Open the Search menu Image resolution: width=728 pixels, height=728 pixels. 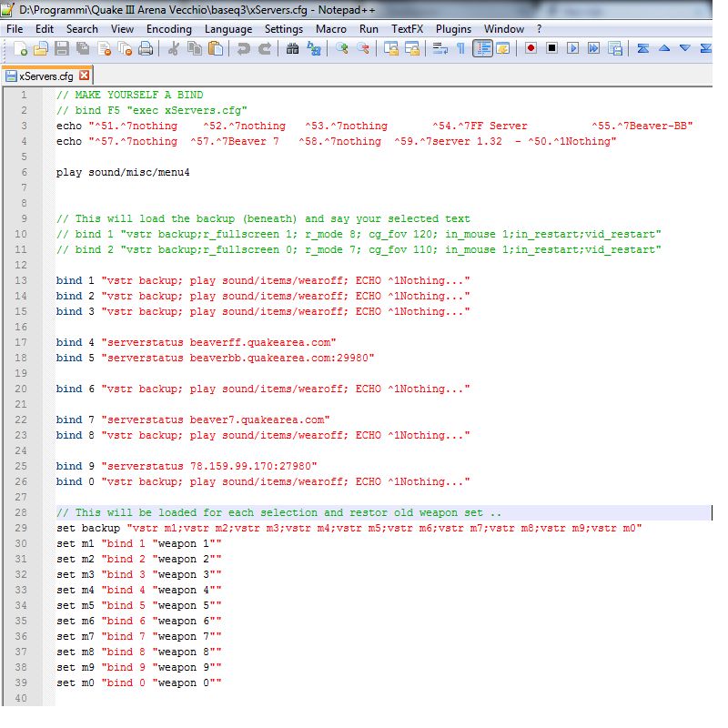point(82,29)
